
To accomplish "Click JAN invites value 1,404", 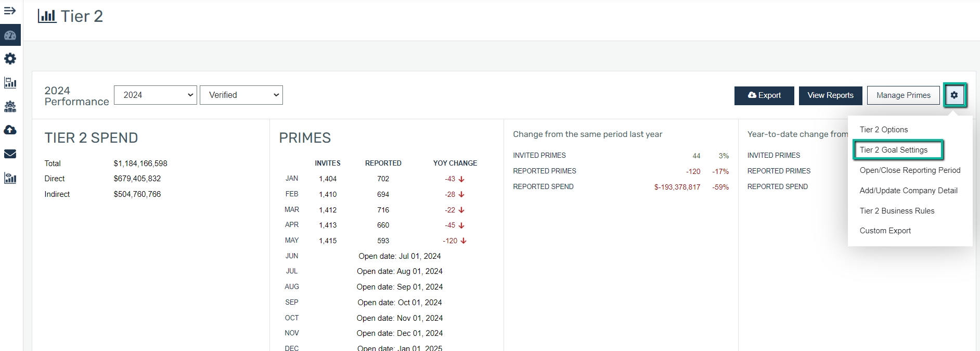I will pyautogui.click(x=328, y=179).
